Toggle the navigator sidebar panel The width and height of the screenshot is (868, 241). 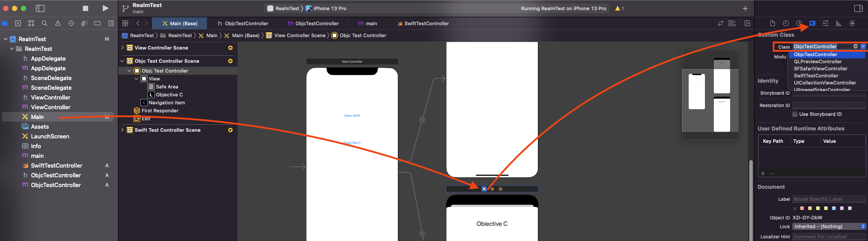click(40, 8)
